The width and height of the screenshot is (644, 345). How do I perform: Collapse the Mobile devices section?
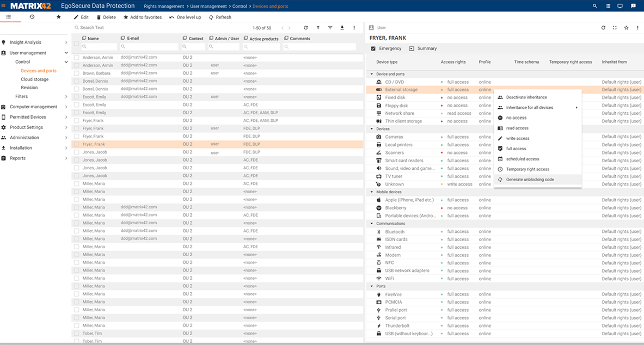(371, 192)
